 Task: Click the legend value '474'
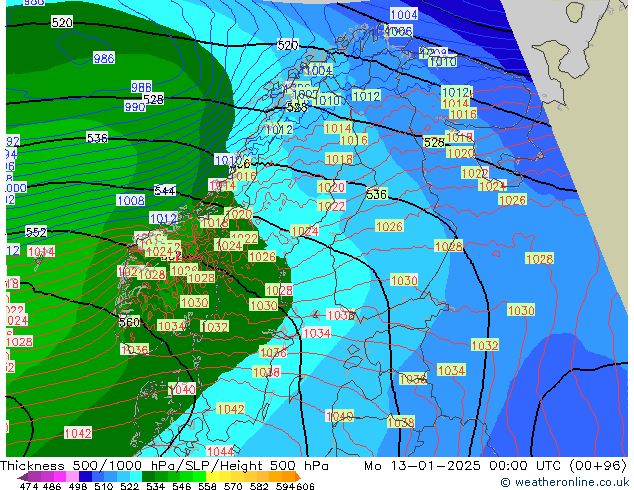(29, 486)
